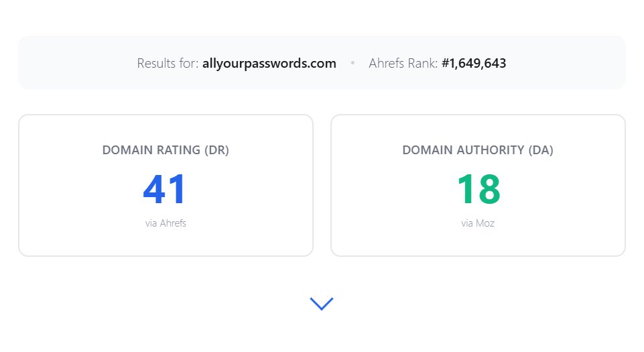Screen dimensions: 644x352
Task: Click the "(DA)" abbreviation in the heading
Action: point(541,150)
